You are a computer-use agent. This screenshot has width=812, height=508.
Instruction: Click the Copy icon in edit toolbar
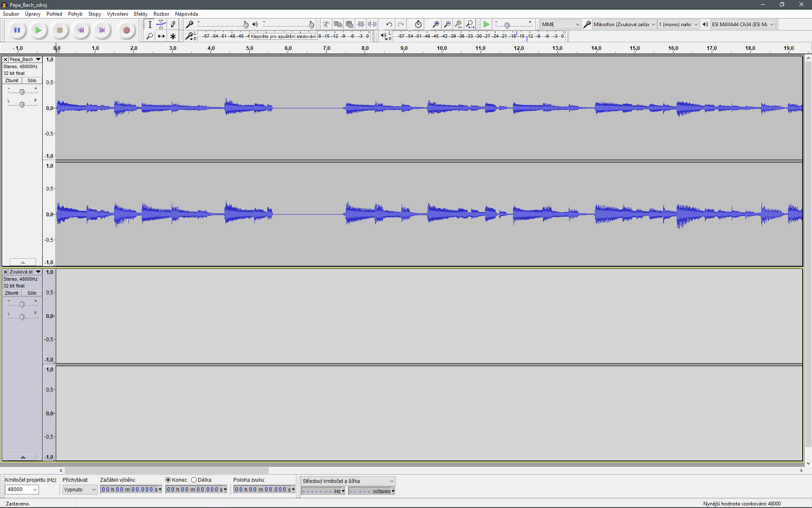click(x=338, y=25)
